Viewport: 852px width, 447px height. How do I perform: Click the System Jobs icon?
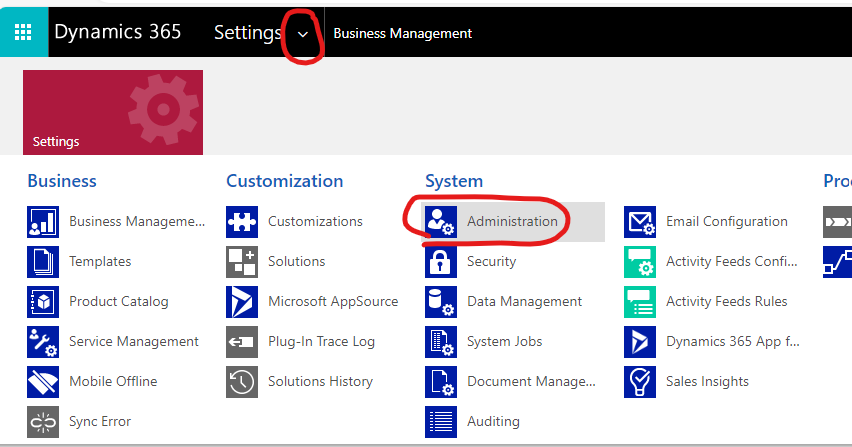pos(441,342)
